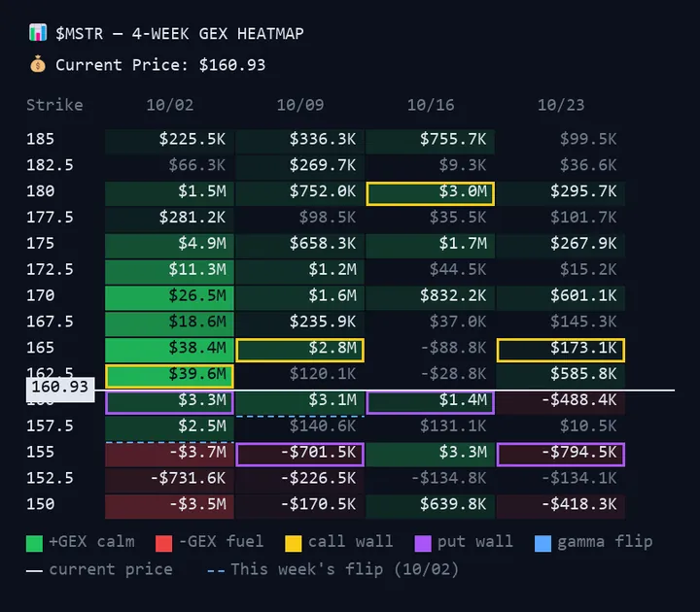
Task: Select the 10/23 column header
Action: coord(561,105)
